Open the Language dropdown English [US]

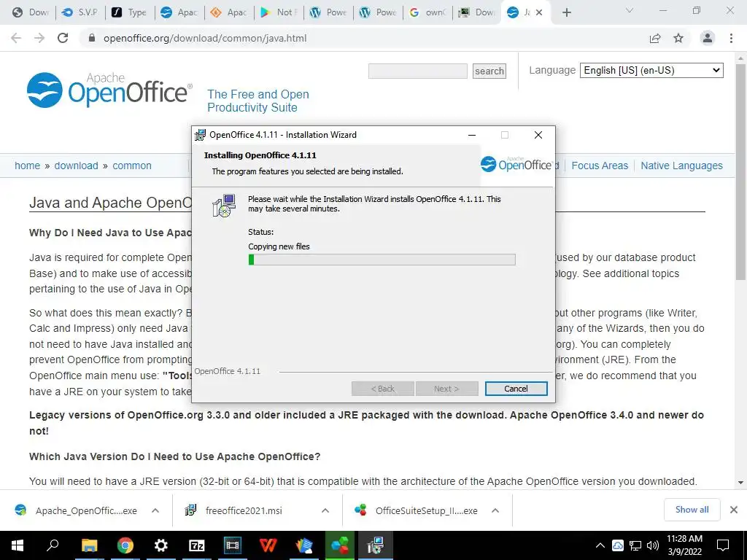[651, 71]
